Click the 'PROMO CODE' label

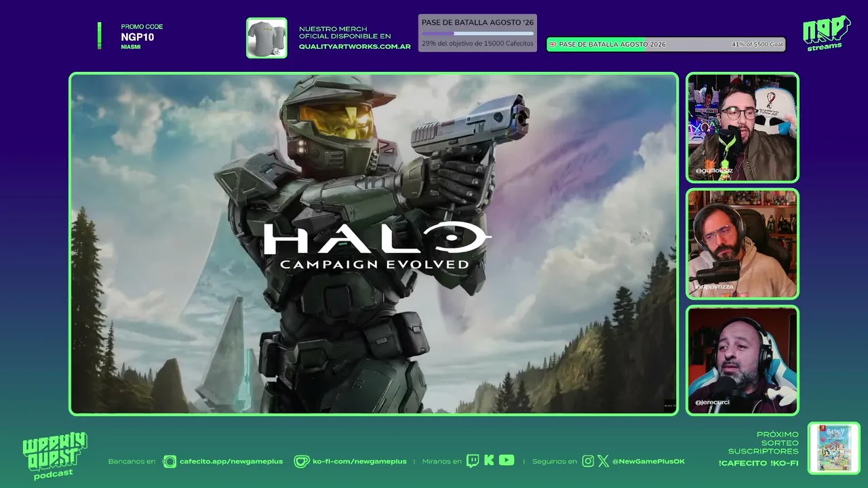142,27
